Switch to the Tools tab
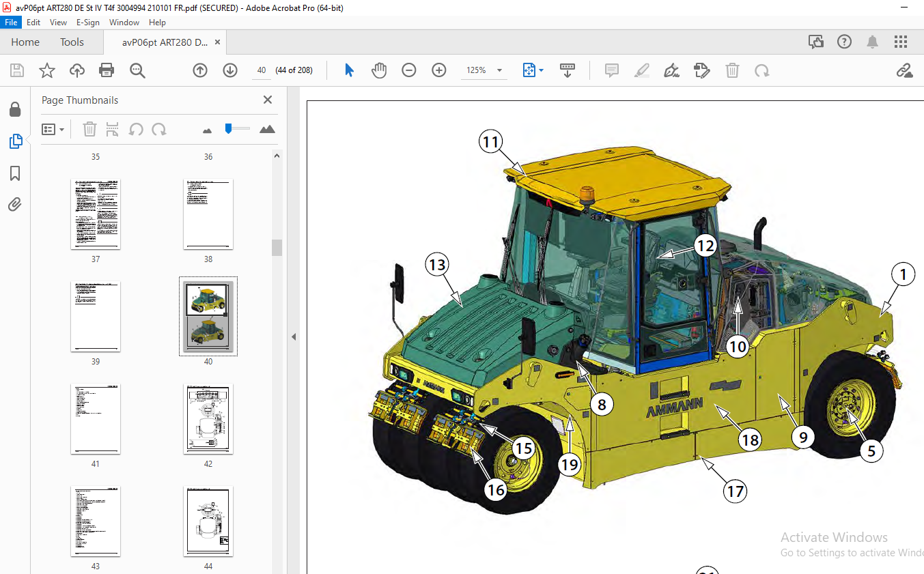924x574 pixels. [x=72, y=42]
